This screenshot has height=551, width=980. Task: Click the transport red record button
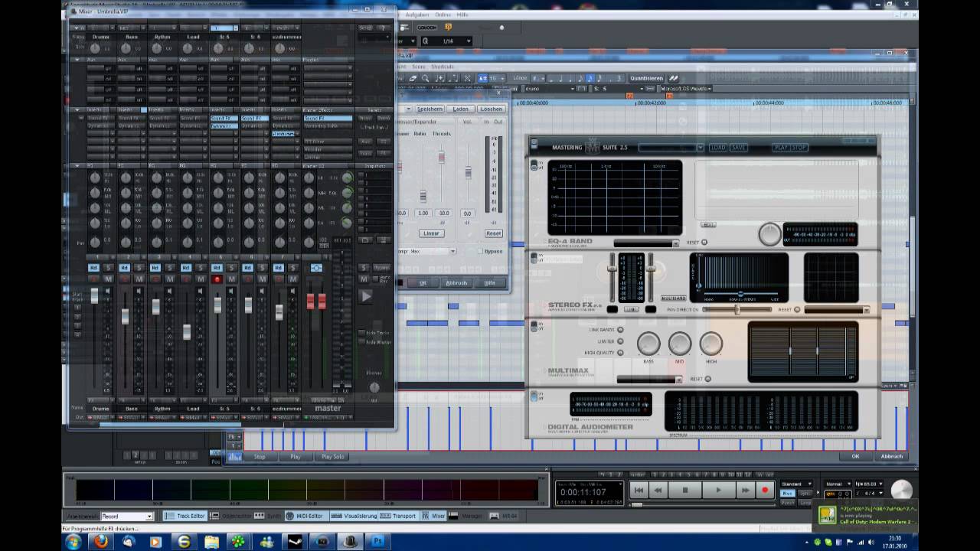click(764, 490)
